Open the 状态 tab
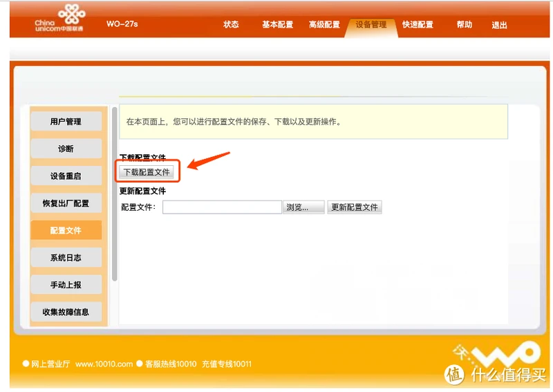553x392 pixels. (x=231, y=25)
